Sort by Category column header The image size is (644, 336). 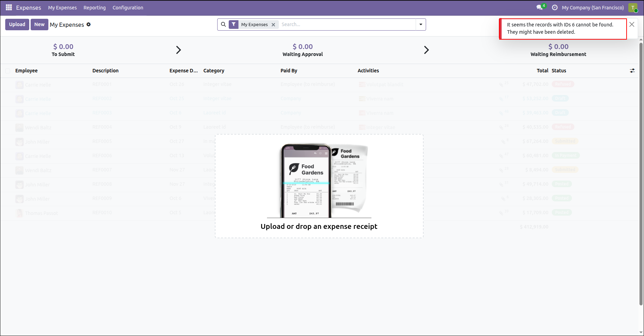pyautogui.click(x=214, y=71)
